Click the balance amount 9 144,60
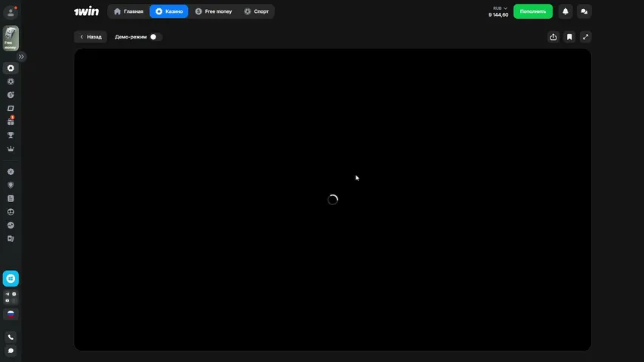 498,15
